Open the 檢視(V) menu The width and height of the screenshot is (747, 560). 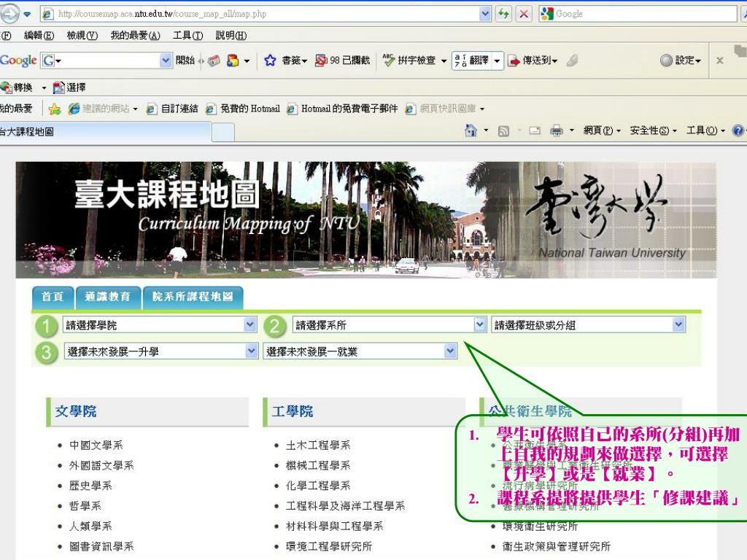[82, 35]
